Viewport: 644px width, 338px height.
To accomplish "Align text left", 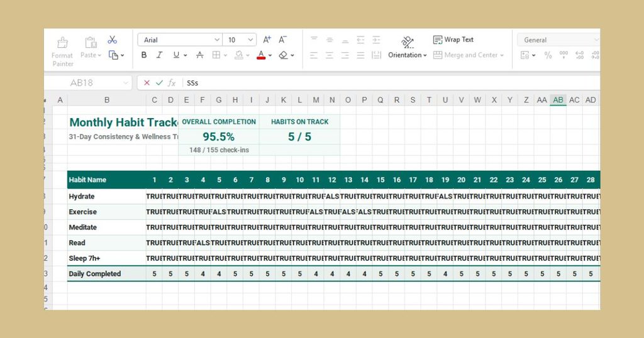I will pos(314,55).
